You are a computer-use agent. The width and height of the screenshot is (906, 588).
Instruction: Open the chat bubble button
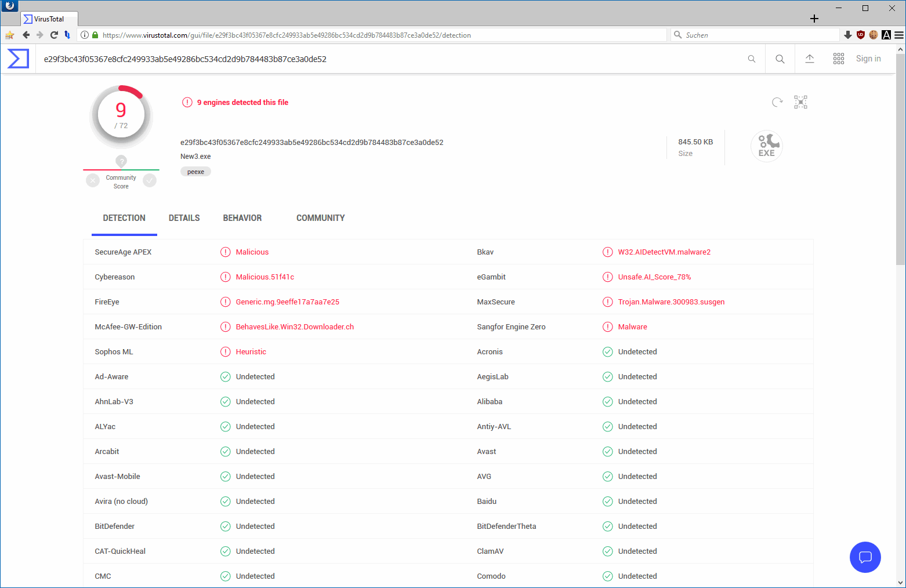[865, 557]
